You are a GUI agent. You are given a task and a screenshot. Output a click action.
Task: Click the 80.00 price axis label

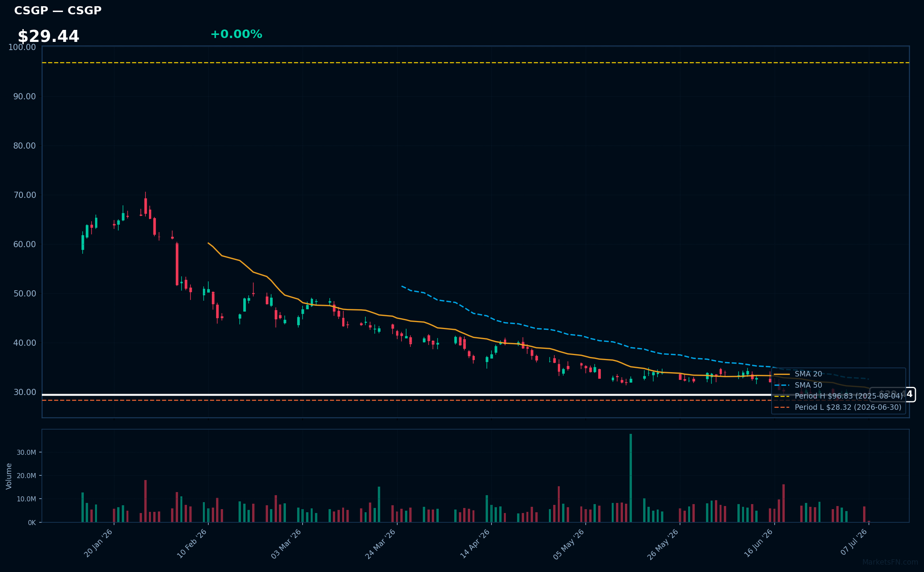click(x=24, y=146)
